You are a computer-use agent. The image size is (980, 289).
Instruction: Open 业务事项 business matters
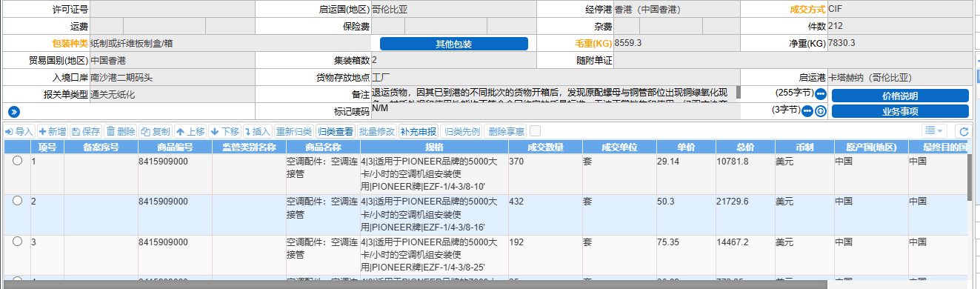(x=900, y=112)
